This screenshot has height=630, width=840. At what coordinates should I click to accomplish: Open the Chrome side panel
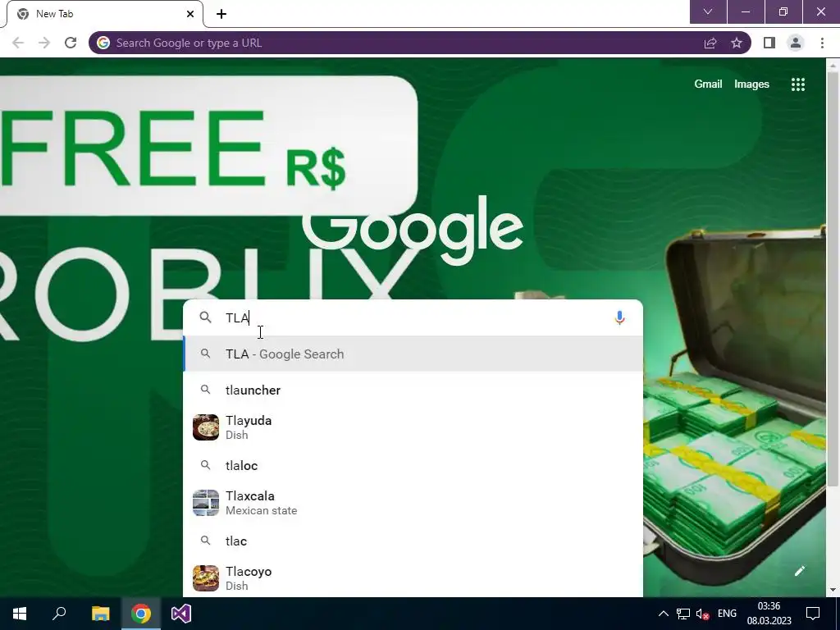(x=769, y=43)
